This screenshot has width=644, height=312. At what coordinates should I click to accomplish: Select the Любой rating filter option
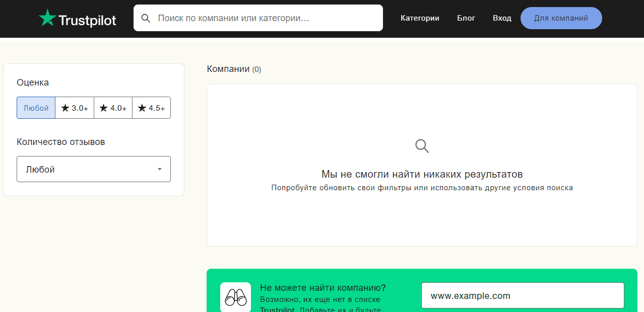[x=36, y=108]
